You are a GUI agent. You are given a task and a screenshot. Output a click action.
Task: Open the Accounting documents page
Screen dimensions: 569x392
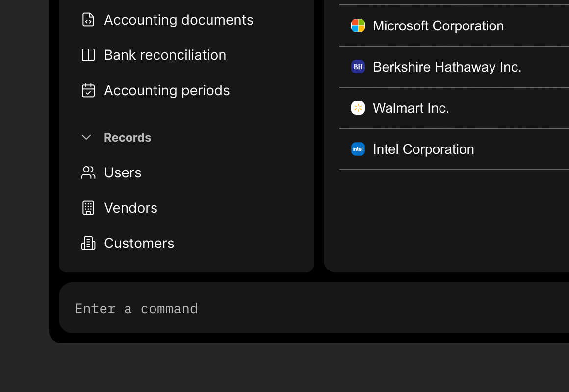[x=179, y=20]
